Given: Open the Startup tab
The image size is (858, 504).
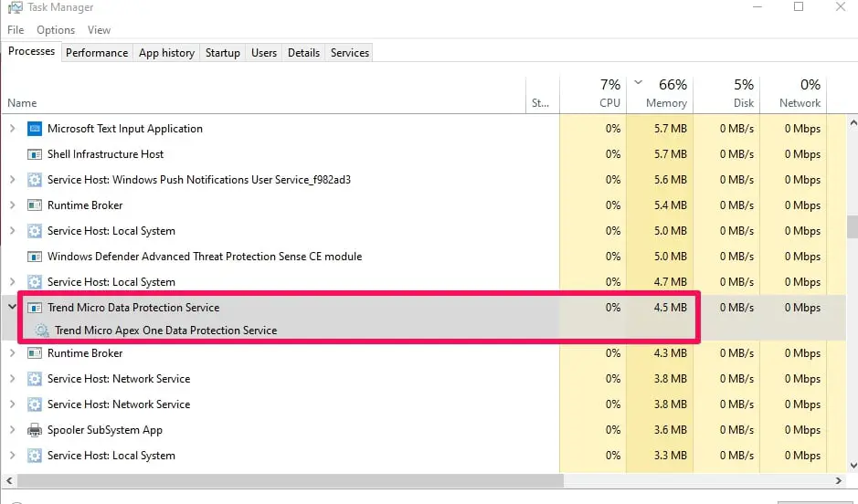Looking at the screenshot, I should pyautogui.click(x=223, y=53).
